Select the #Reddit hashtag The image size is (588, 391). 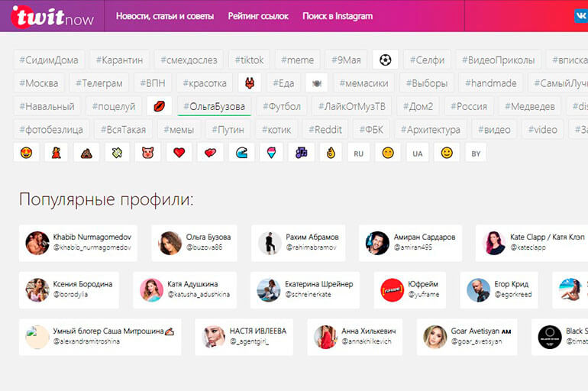click(x=325, y=130)
